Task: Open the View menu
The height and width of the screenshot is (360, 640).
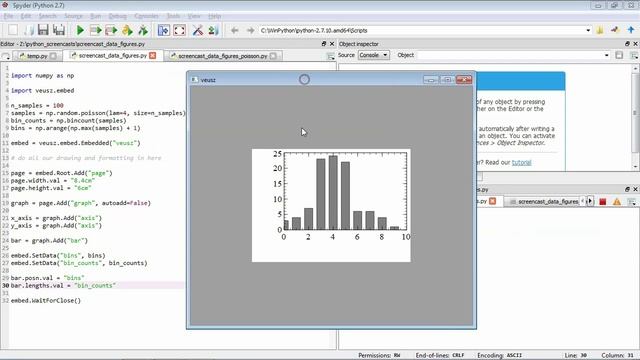Action: tap(194, 16)
